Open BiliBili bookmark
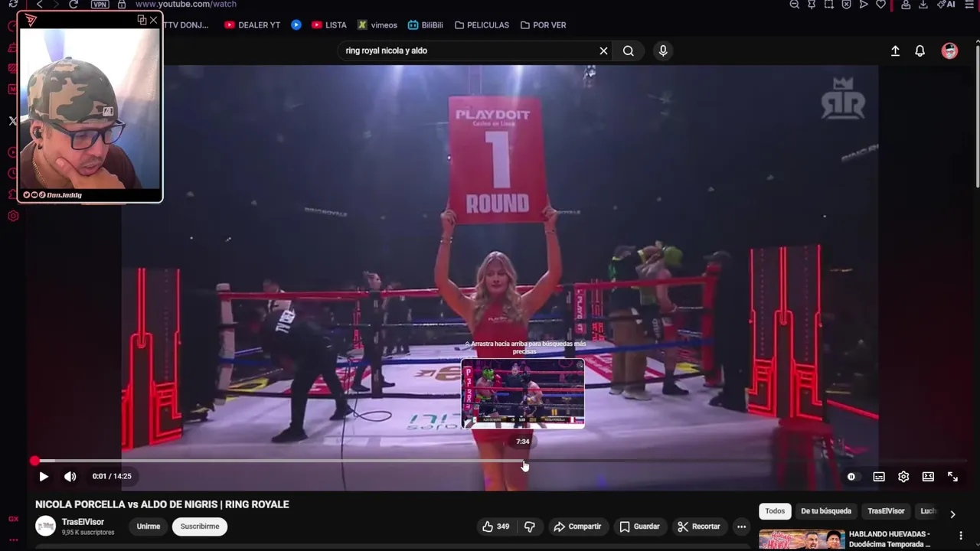The image size is (980, 551). coord(425,25)
